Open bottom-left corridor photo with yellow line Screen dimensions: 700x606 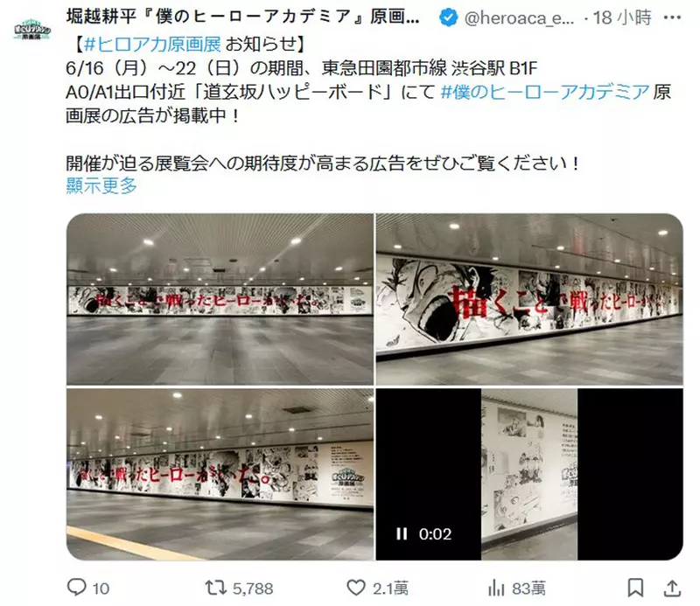220,474
